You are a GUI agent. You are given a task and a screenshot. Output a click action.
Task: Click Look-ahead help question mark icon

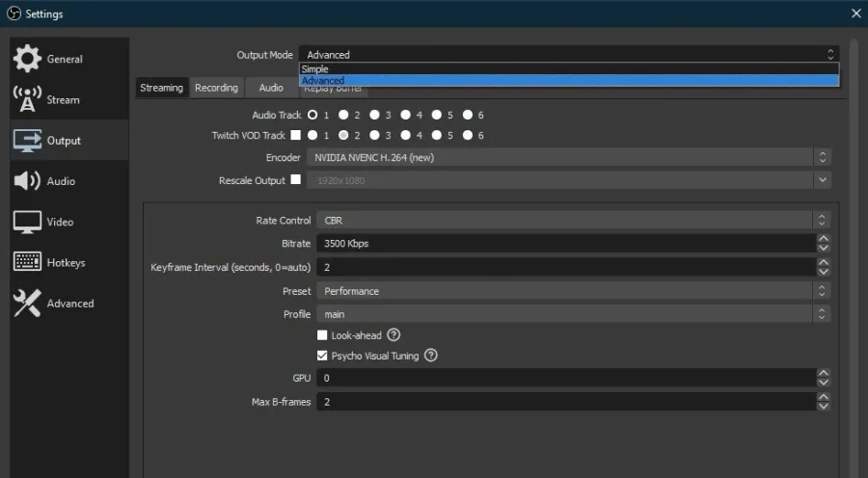(x=393, y=334)
